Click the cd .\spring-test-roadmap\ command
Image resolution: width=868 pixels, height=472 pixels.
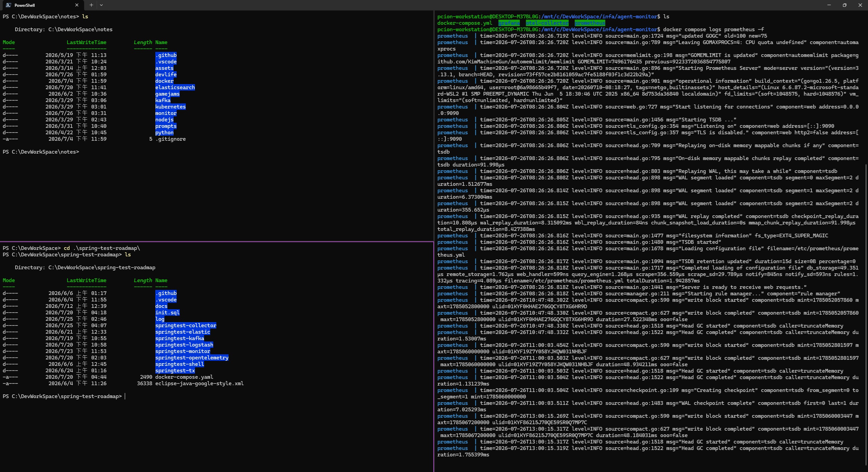point(102,248)
